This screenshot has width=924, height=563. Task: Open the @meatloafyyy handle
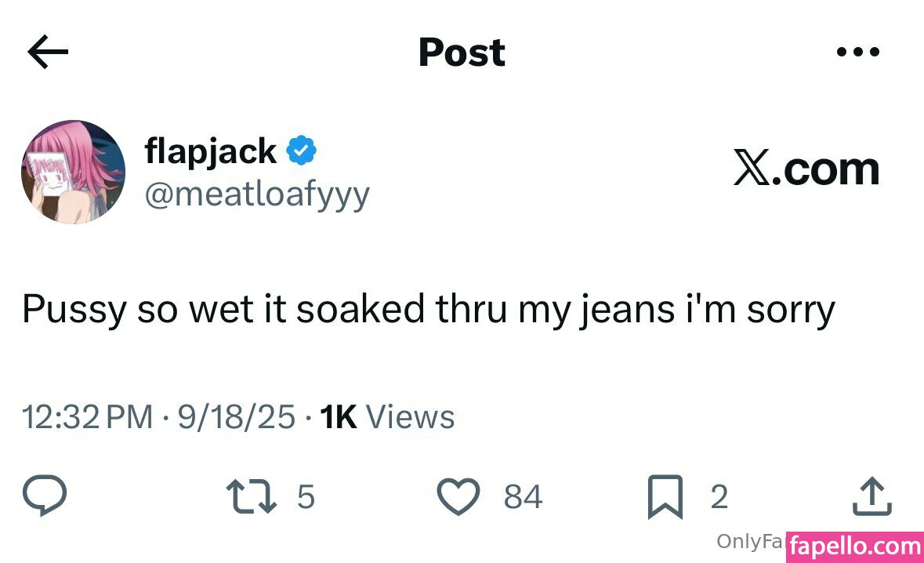(256, 193)
